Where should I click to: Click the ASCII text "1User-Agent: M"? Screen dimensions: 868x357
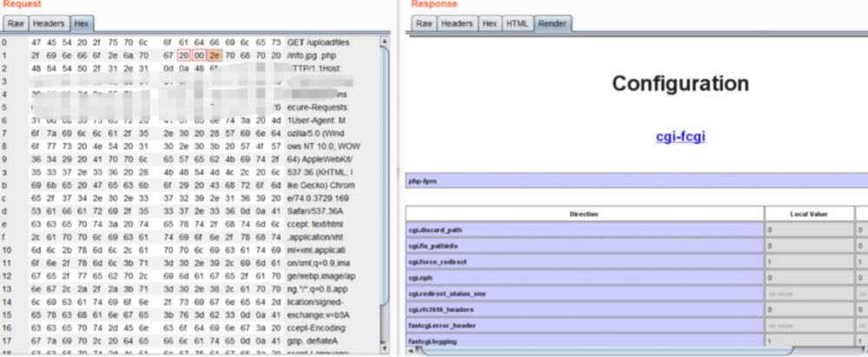click(316, 120)
